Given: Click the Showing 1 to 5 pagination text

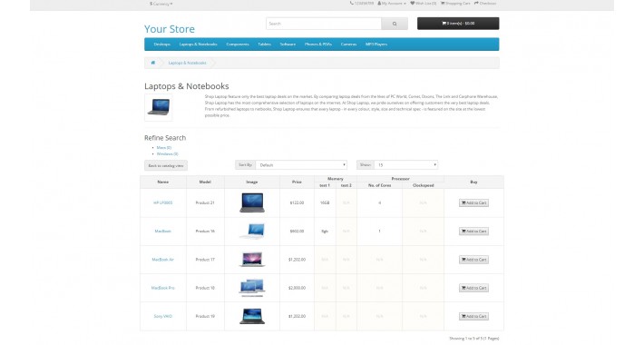Looking at the screenshot, I should (474, 339).
